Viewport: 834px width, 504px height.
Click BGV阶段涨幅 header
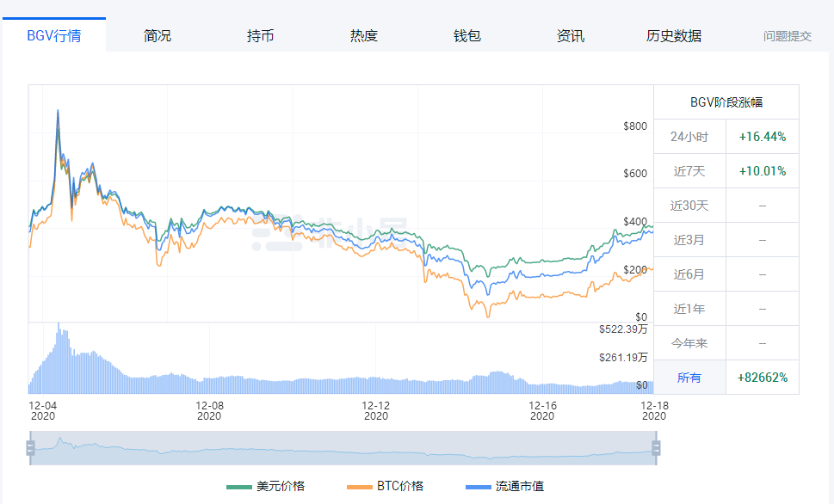[726, 102]
